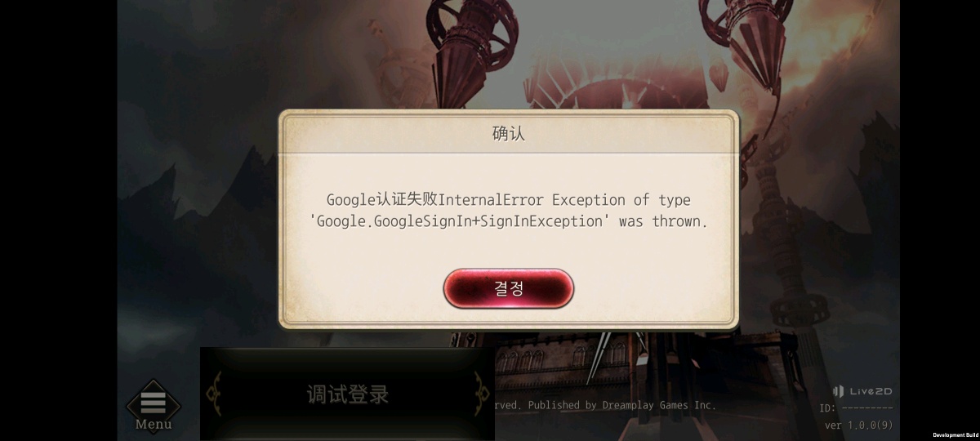Click the Menu label under the hamburger icon
Image resolution: width=980 pixels, height=441 pixels.
pos(154,425)
